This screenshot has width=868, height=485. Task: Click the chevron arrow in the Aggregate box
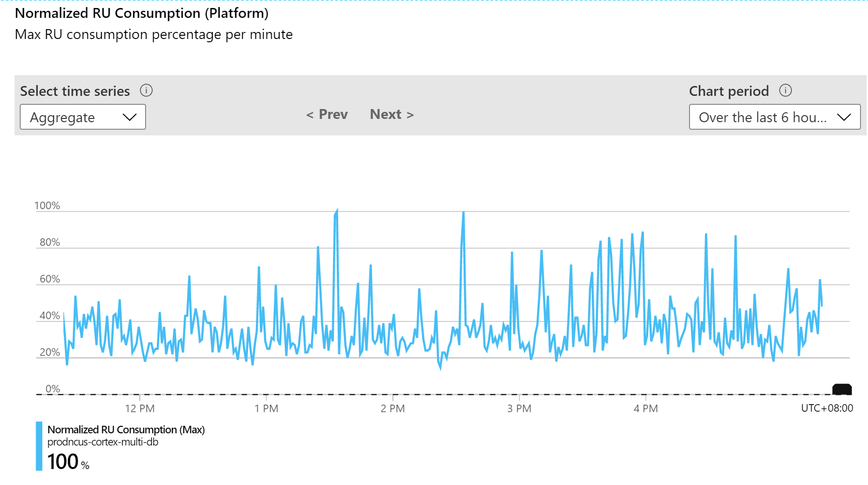pyautogui.click(x=129, y=117)
